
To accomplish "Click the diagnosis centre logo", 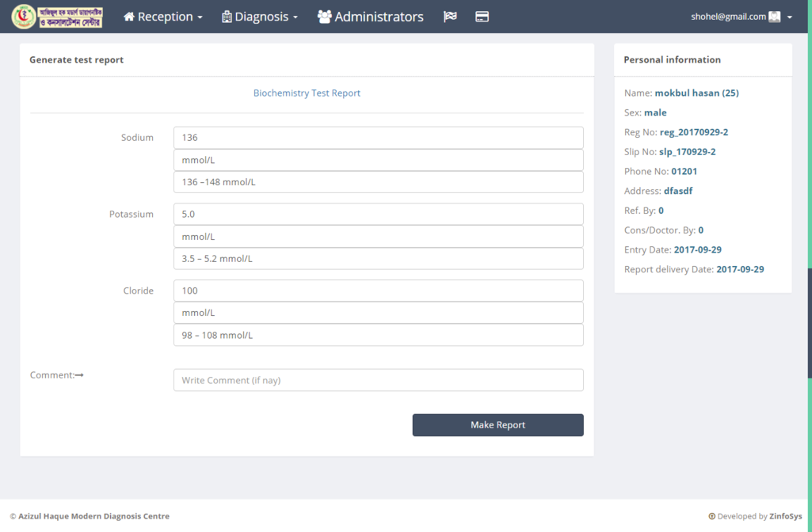I will (x=57, y=17).
